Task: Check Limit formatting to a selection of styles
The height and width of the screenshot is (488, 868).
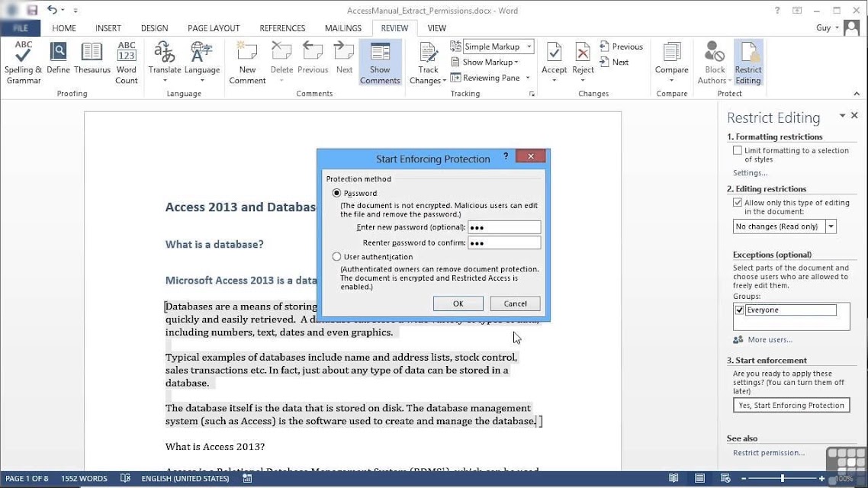Action: (x=738, y=150)
